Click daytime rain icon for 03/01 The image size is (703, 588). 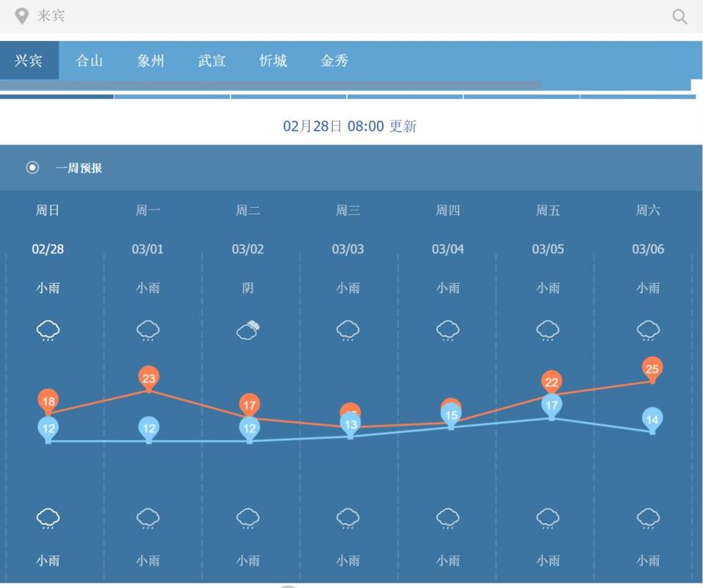click(148, 331)
